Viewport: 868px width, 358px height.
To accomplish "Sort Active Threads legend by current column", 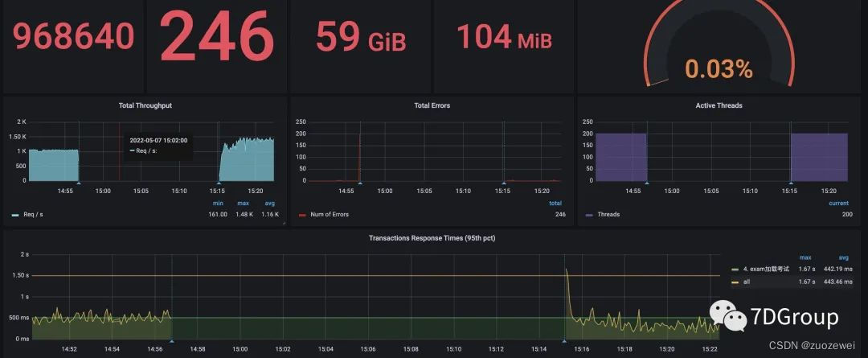I will click(838, 204).
